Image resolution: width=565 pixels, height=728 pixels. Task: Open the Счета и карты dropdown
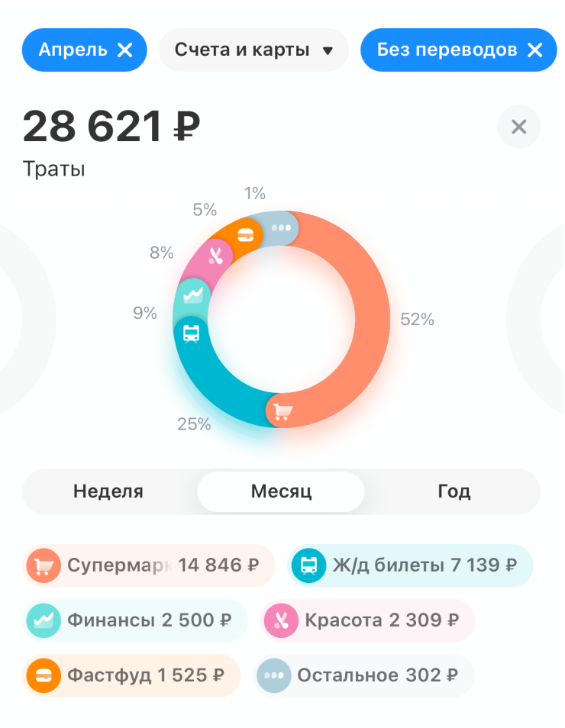pos(253,50)
